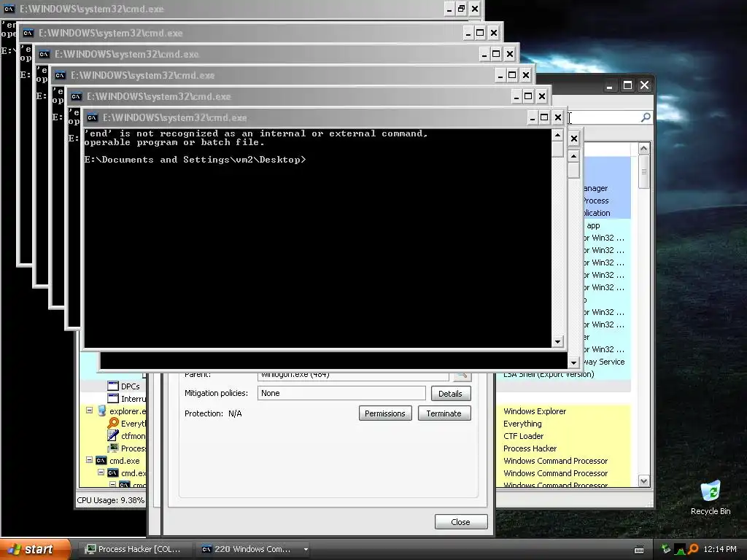The width and height of the screenshot is (747, 560).
Task: Click the protection N/A value text
Action: pos(235,413)
